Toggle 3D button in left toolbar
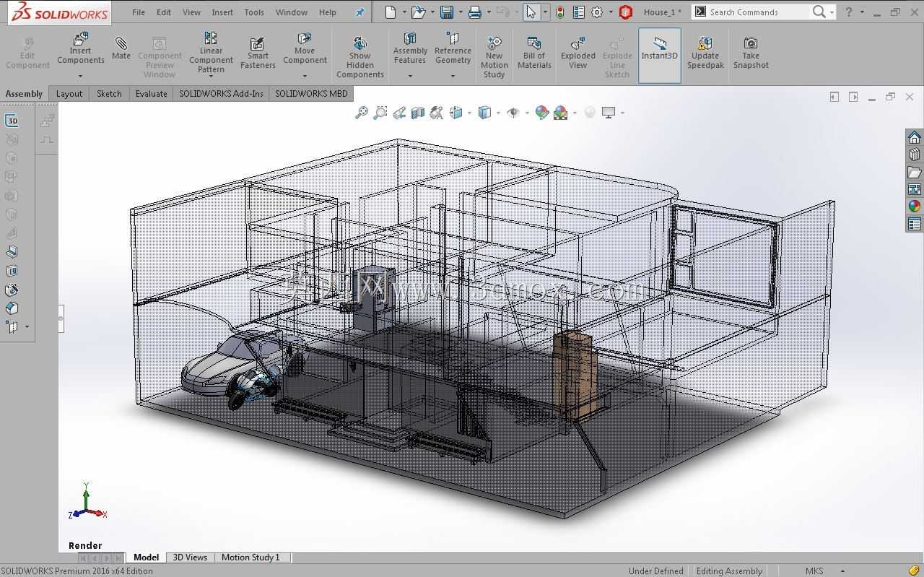 tap(12, 121)
